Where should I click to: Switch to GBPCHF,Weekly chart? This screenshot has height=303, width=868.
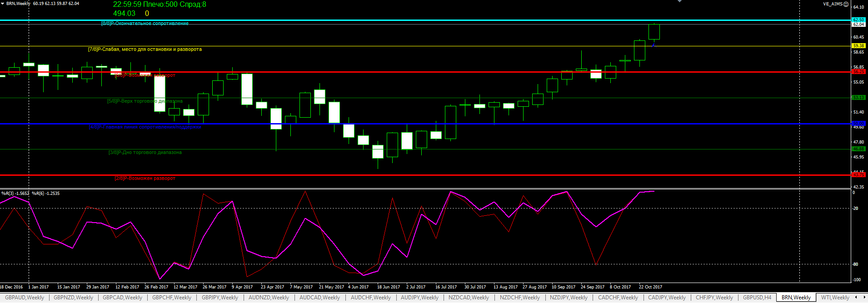click(172, 298)
